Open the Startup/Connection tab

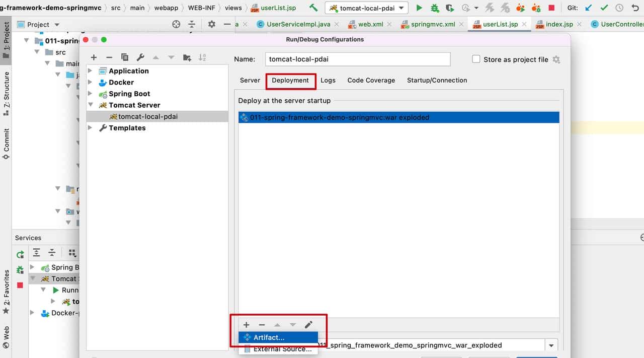437,80
